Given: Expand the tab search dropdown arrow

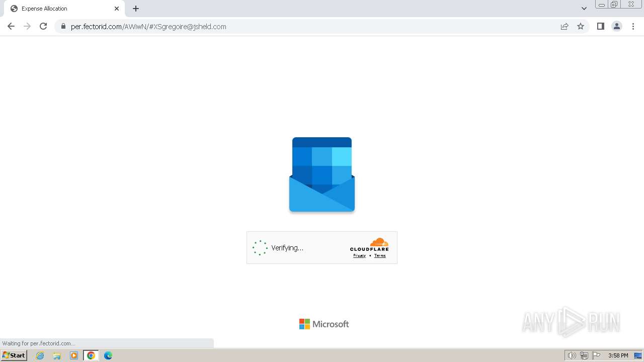Looking at the screenshot, I should coord(584,9).
